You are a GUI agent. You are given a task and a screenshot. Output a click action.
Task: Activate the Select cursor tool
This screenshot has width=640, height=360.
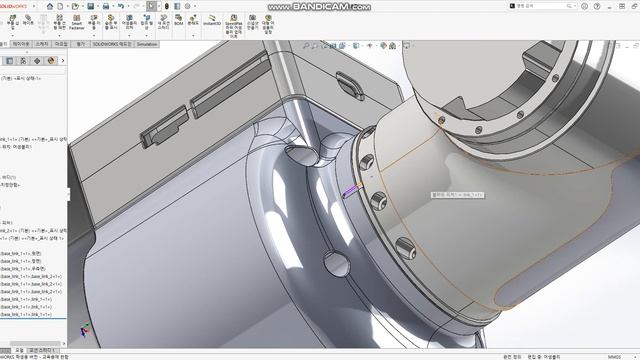click(x=151, y=6)
